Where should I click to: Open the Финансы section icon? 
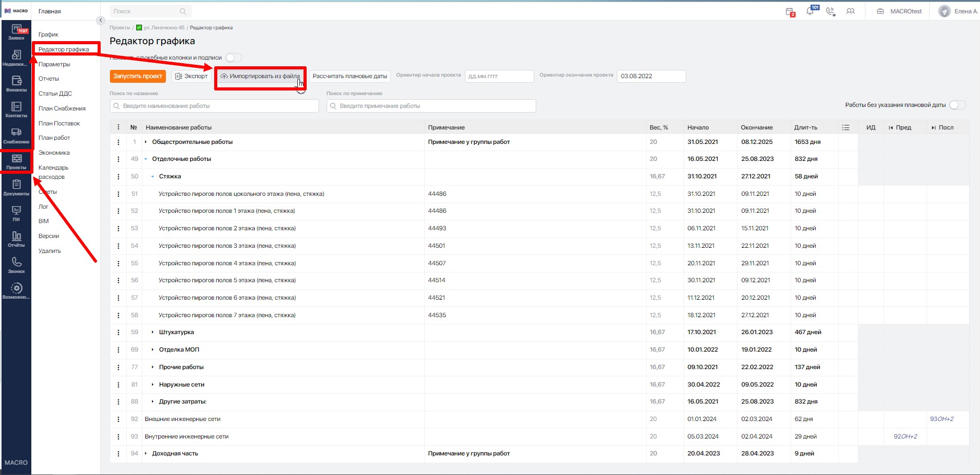coord(16,83)
